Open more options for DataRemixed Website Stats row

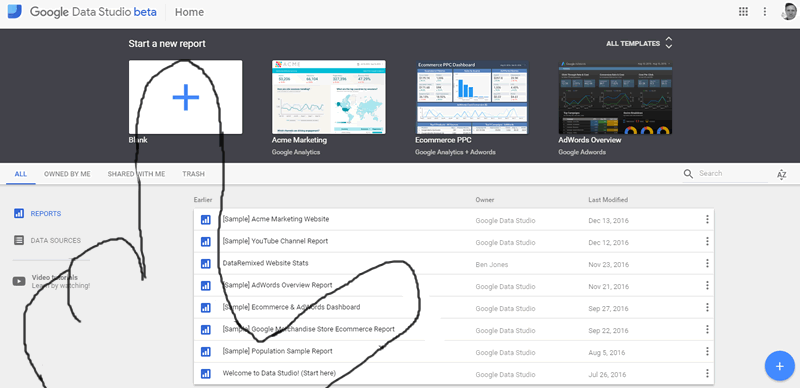[707, 263]
